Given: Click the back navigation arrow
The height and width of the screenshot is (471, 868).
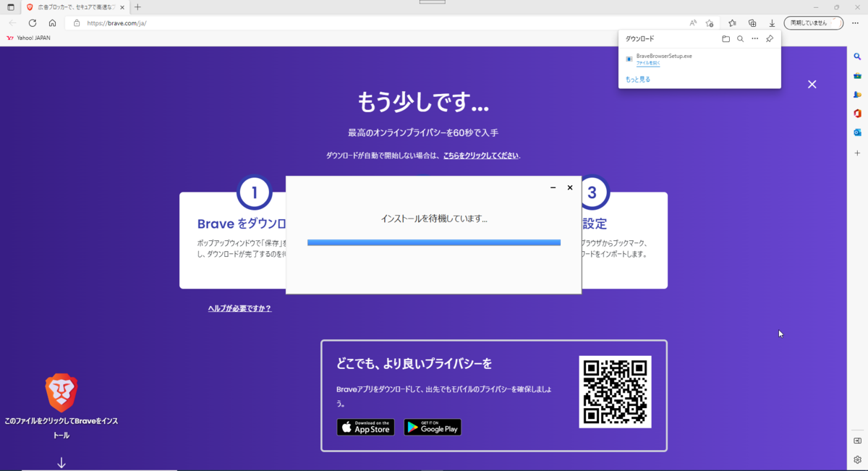Looking at the screenshot, I should pos(12,23).
